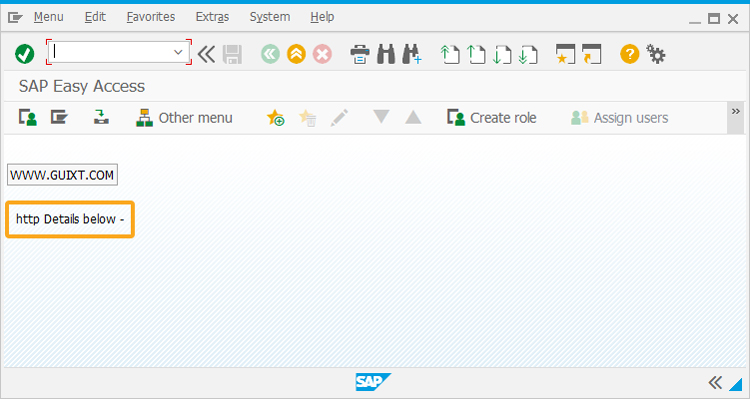Open the Help menu
The width and height of the screenshot is (750, 399).
tap(322, 17)
